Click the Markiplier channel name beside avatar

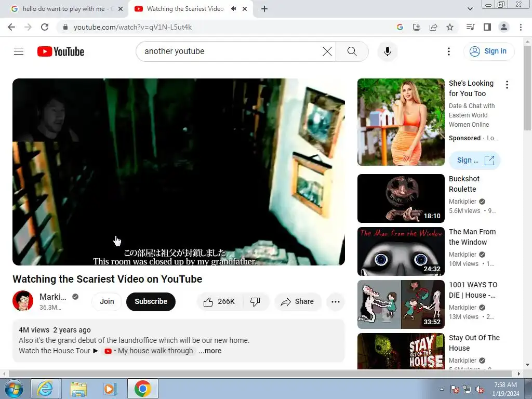point(53,297)
